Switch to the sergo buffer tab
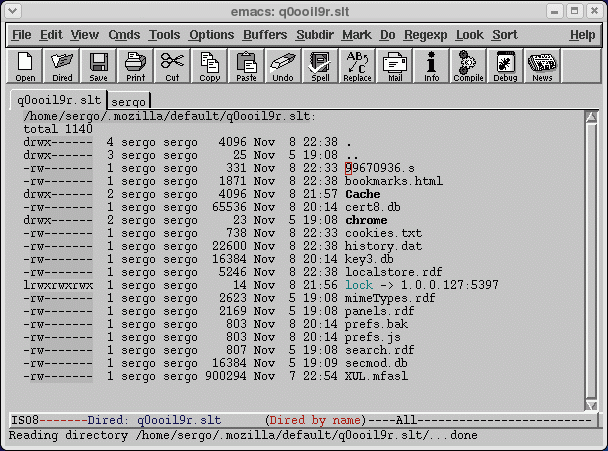608x451 pixels. pyautogui.click(x=128, y=101)
